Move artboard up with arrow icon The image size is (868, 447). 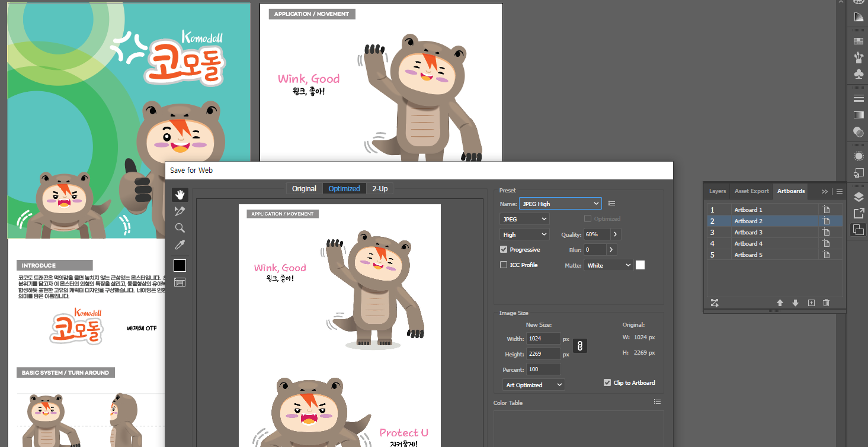click(780, 303)
